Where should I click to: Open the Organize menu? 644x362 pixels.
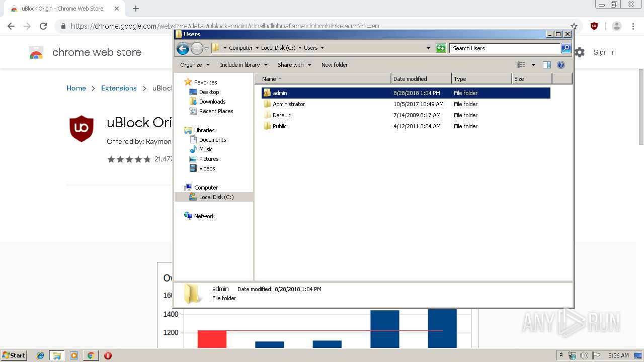pos(195,65)
